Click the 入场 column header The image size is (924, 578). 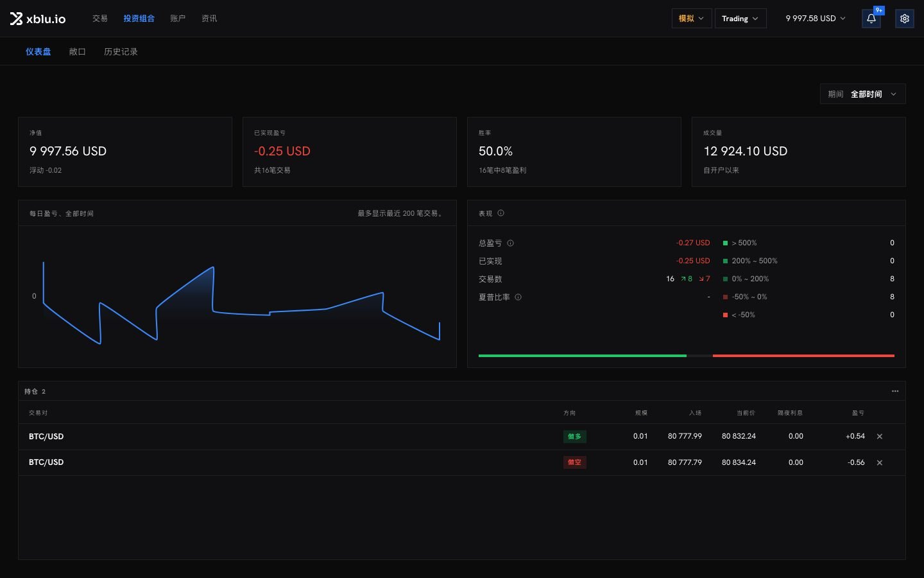pyautogui.click(x=696, y=413)
